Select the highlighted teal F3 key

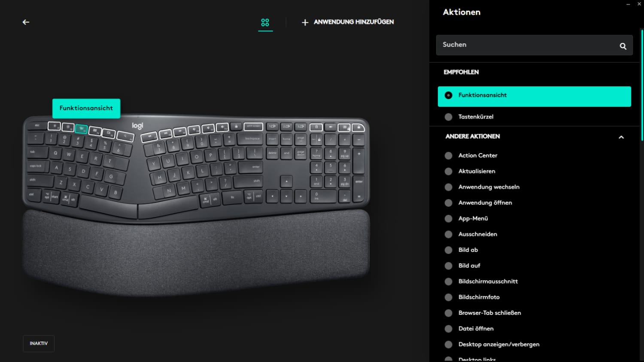click(x=81, y=129)
